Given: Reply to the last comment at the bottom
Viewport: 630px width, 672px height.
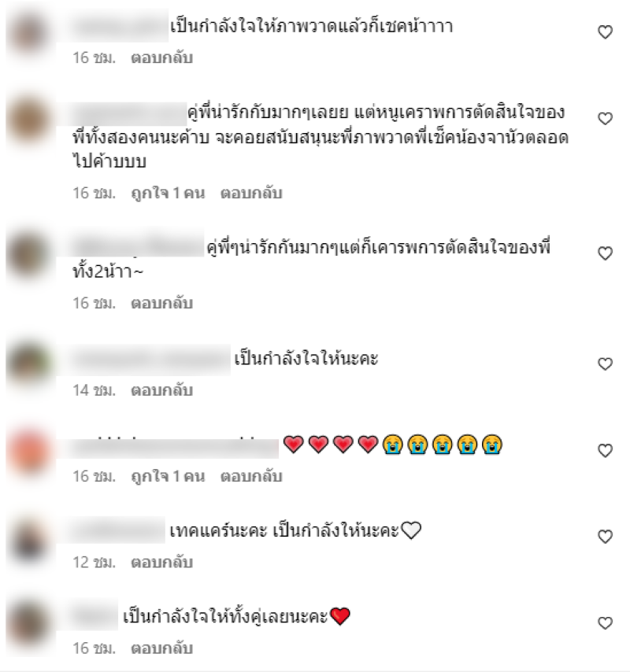Looking at the screenshot, I should (161, 648).
